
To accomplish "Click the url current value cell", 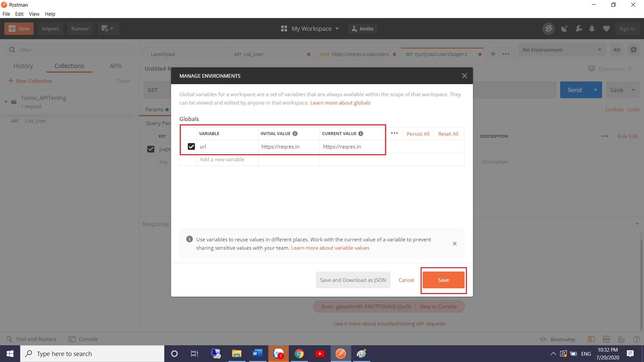I will pyautogui.click(x=352, y=147).
